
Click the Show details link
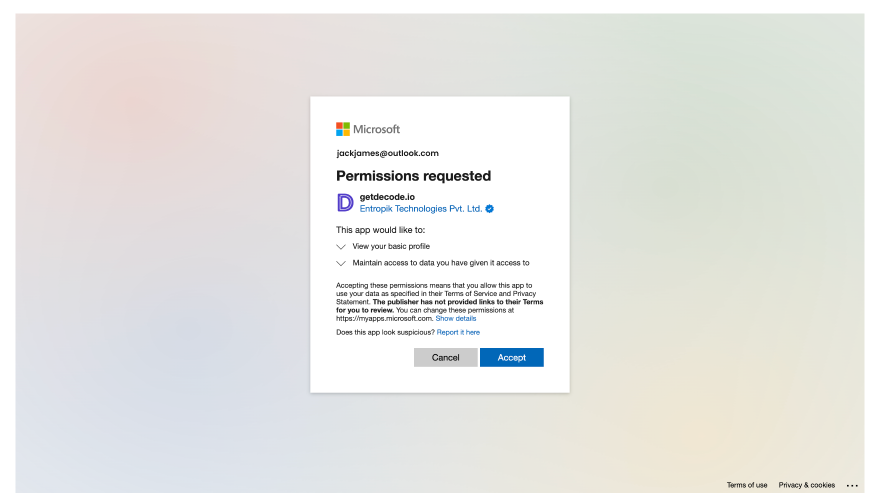click(456, 318)
